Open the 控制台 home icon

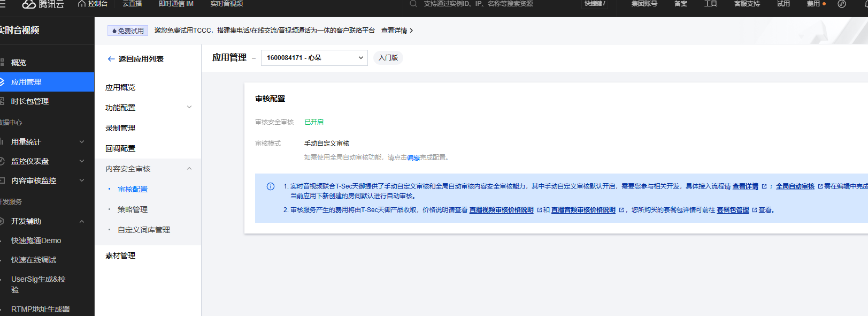[x=82, y=4]
